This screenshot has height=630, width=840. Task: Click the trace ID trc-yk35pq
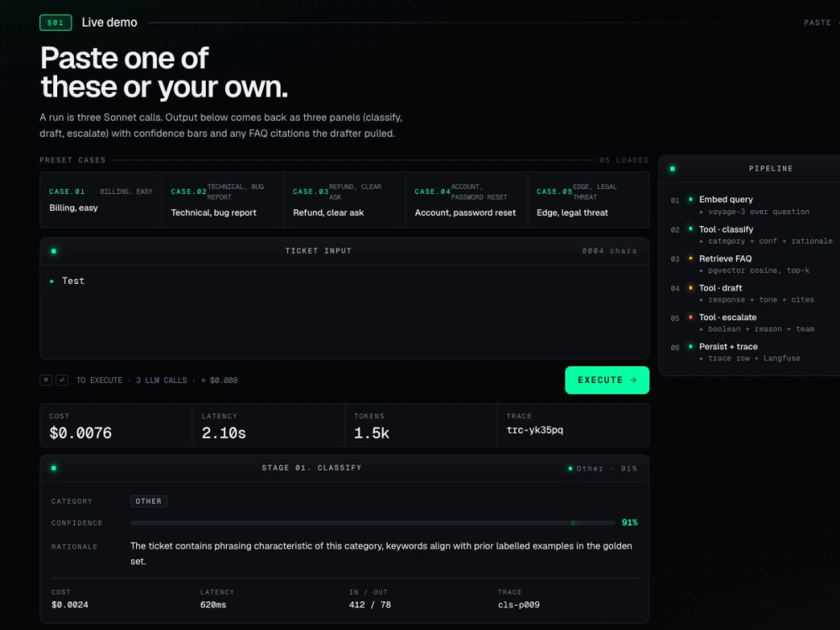534,430
